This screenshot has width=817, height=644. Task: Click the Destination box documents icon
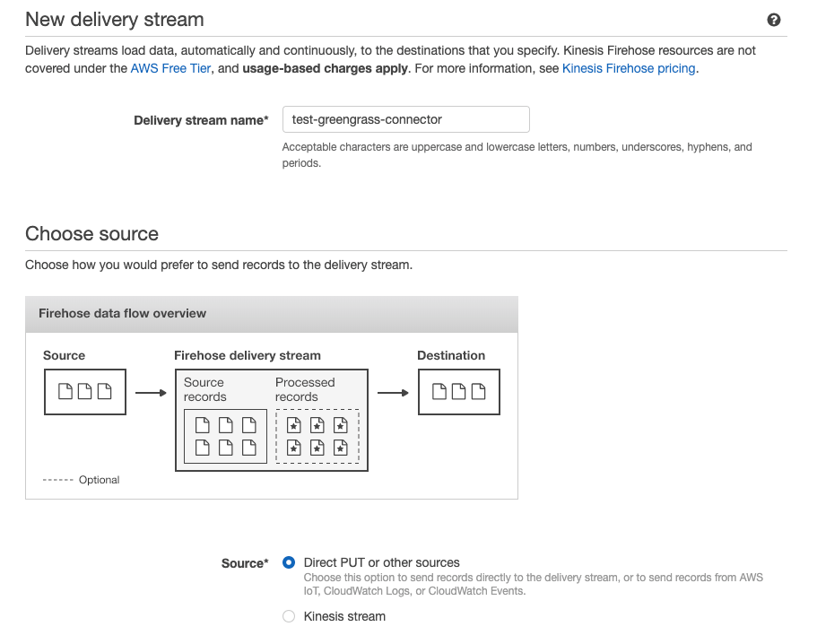pos(458,392)
